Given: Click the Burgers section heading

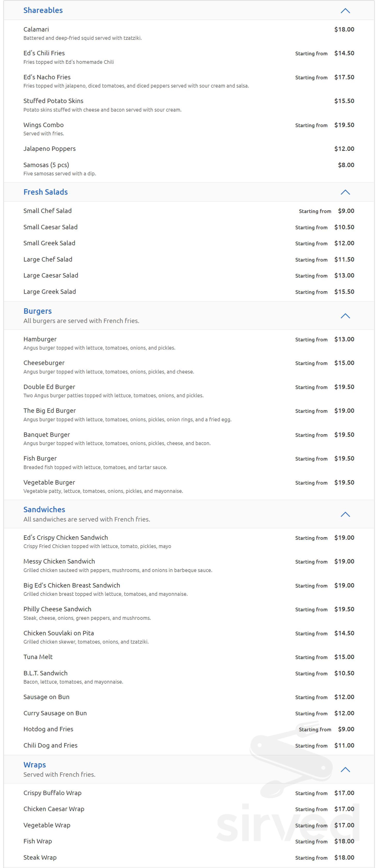Looking at the screenshot, I should [38, 311].
